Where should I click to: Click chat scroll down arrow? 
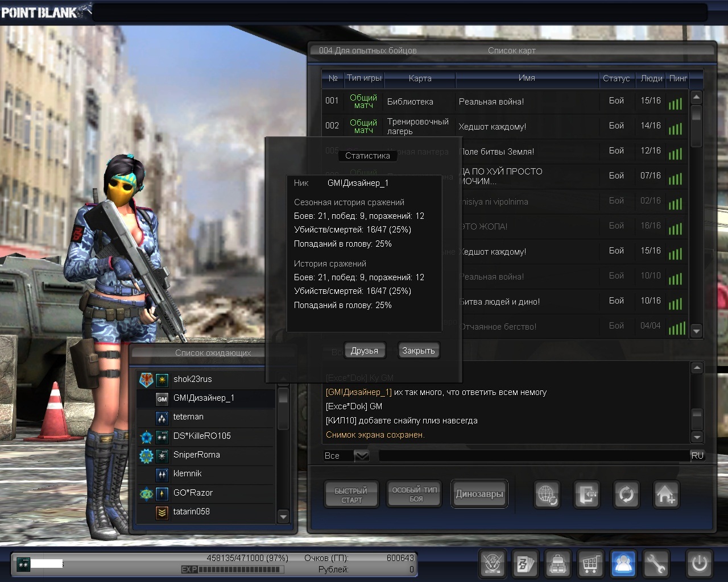697,436
